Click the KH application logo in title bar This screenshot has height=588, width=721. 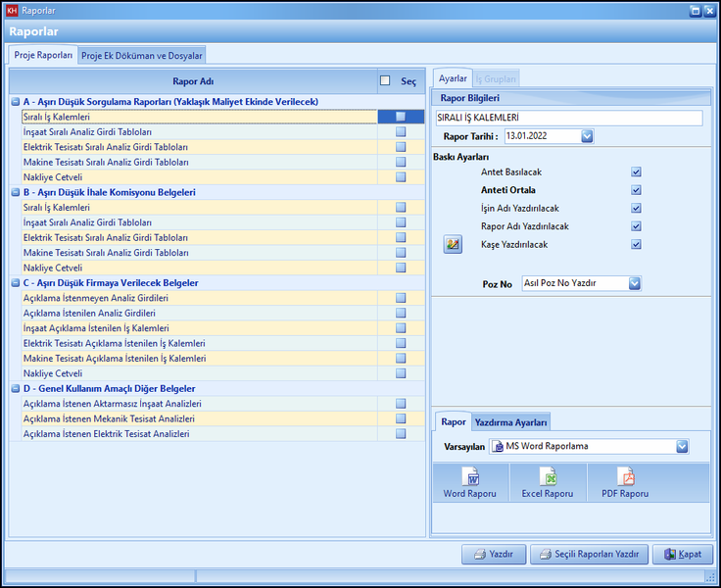(x=12, y=11)
